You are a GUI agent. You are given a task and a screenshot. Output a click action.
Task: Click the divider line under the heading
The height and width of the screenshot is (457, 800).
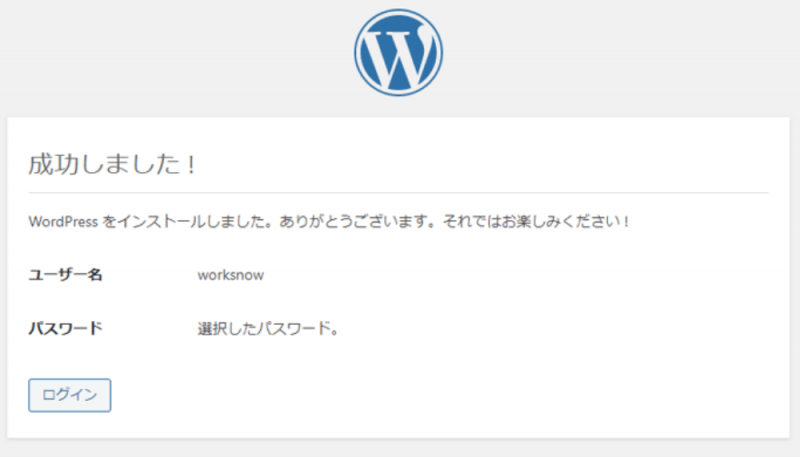(398, 192)
